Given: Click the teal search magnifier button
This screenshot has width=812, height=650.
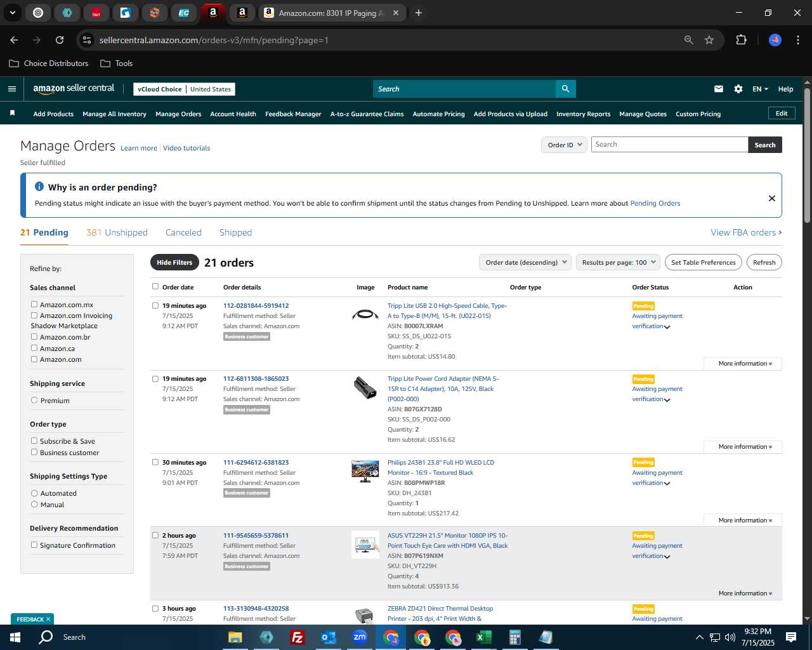Looking at the screenshot, I should 565,89.
